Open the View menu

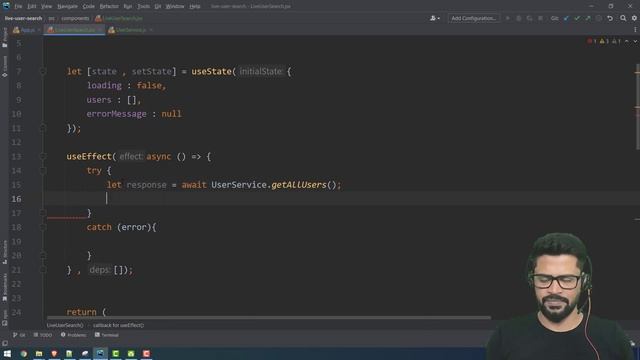(46, 6)
